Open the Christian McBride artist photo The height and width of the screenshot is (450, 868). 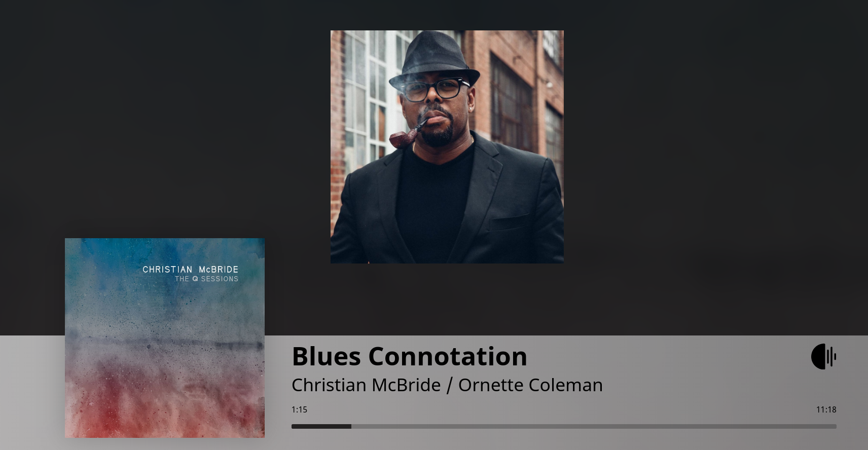(447, 147)
